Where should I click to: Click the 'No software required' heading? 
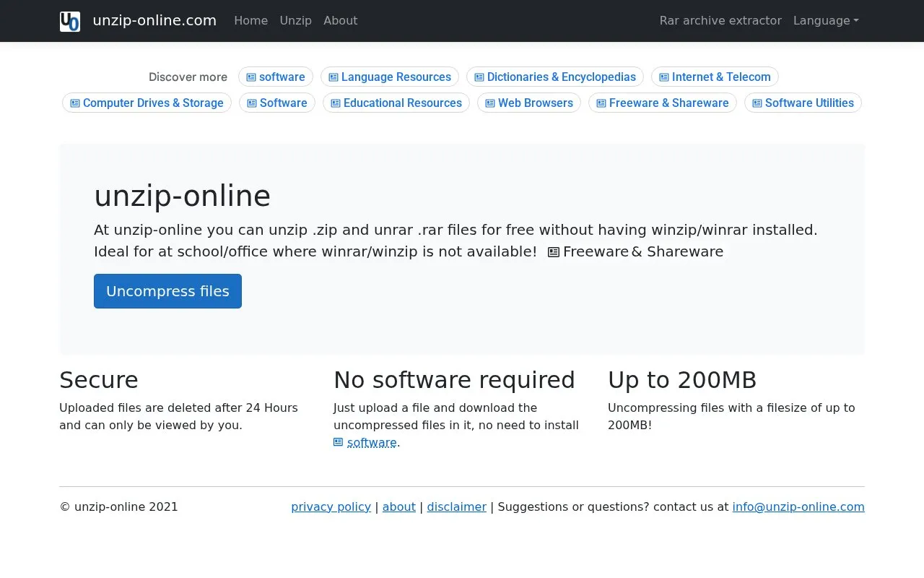(454, 380)
